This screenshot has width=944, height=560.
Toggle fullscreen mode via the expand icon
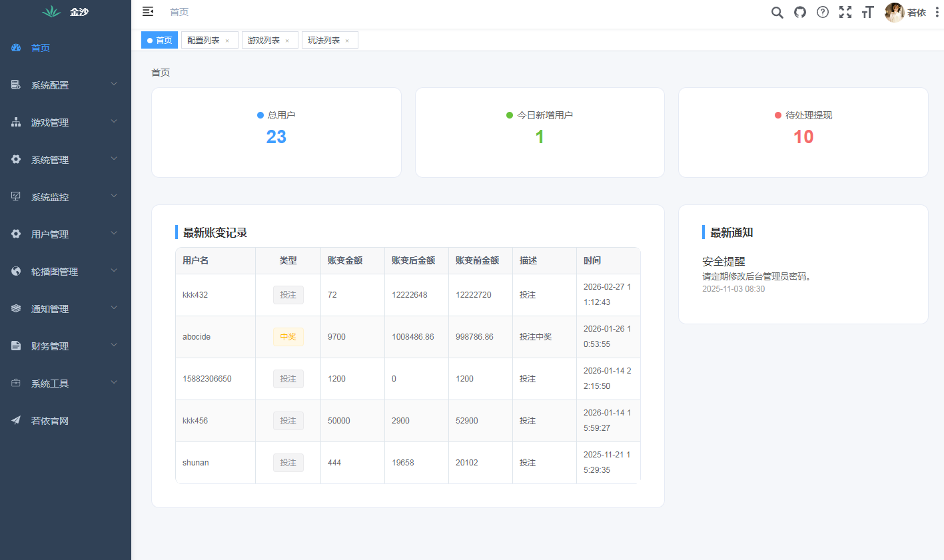[845, 12]
